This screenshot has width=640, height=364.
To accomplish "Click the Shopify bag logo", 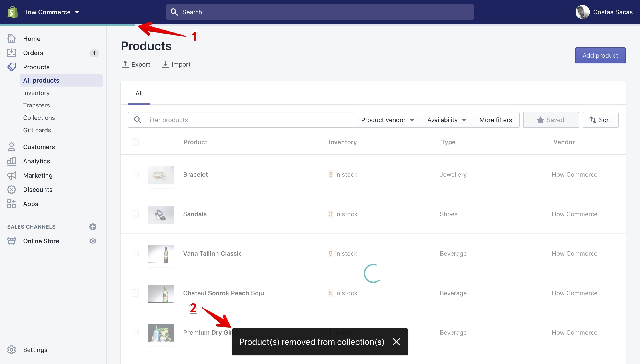I will (x=12, y=12).
